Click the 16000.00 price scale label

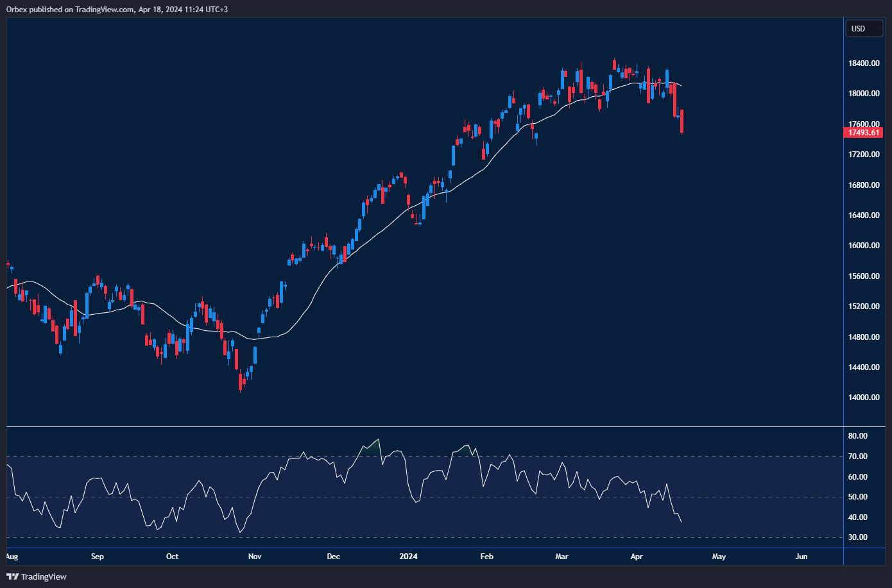pos(864,246)
